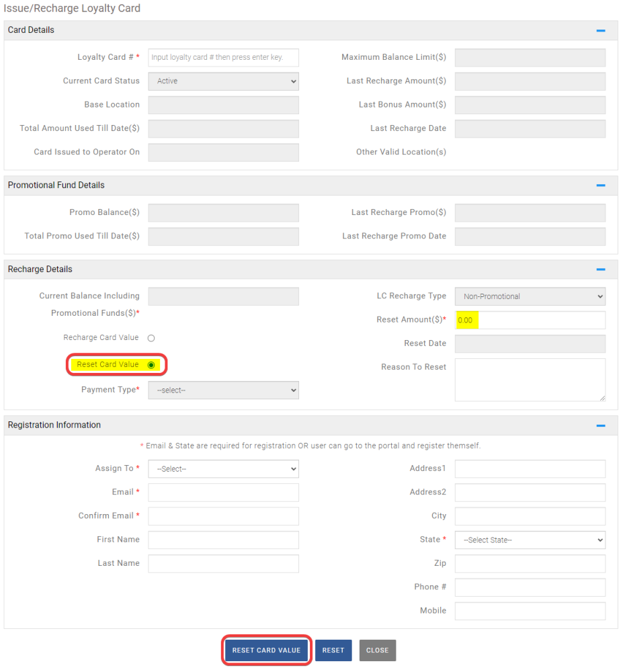This screenshot has width=623, height=672.
Task: Click the Mobile input field
Action: tap(530, 611)
